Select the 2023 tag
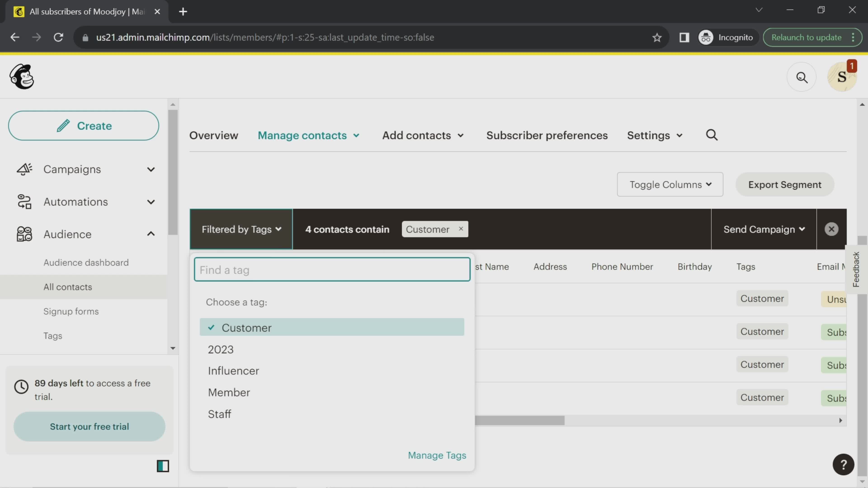Image resolution: width=868 pixels, height=488 pixels. coord(221,349)
